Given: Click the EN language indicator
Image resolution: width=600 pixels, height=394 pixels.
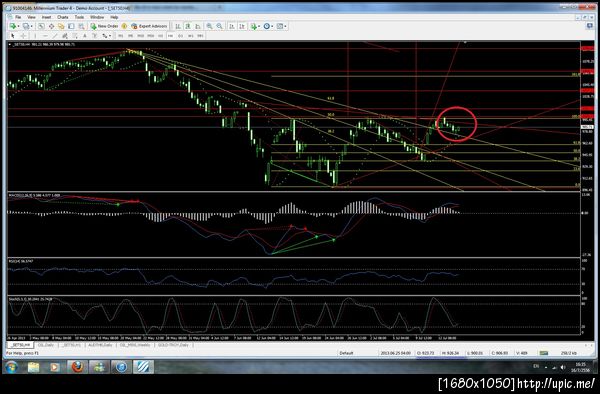Looking at the screenshot, I should pyautogui.click(x=536, y=366).
